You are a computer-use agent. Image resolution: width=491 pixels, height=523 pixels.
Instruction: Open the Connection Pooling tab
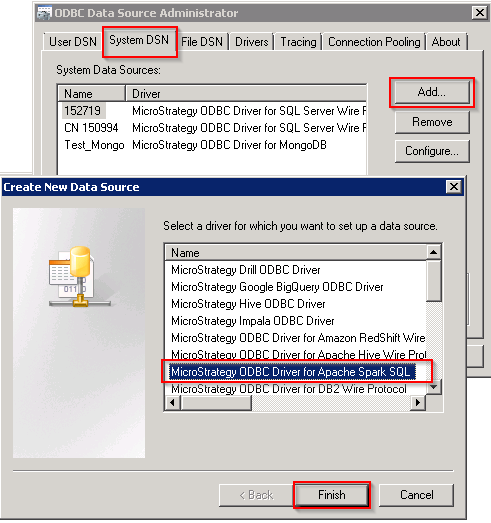(x=374, y=42)
